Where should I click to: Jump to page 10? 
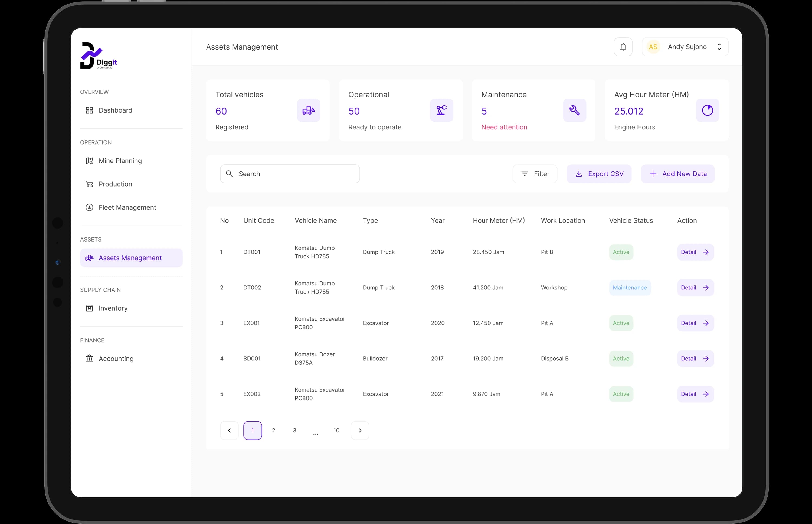point(336,430)
